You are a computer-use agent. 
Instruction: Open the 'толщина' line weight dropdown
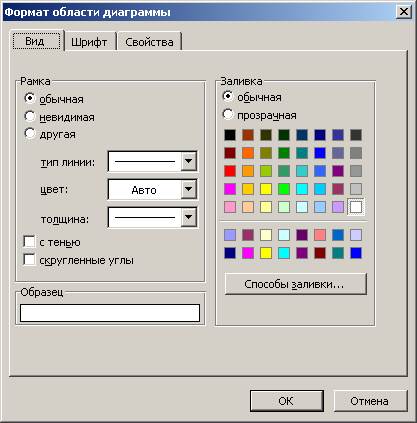tap(189, 217)
